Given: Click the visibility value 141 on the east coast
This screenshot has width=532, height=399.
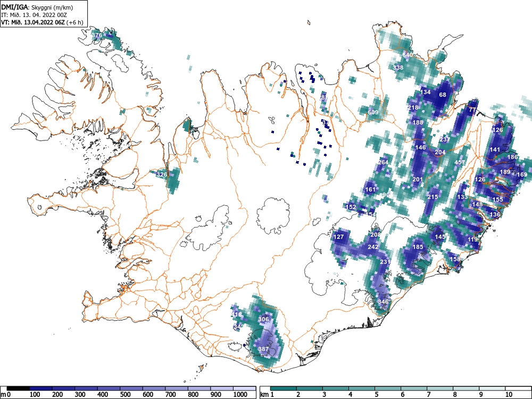Looking at the screenshot, I should point(495,149).
